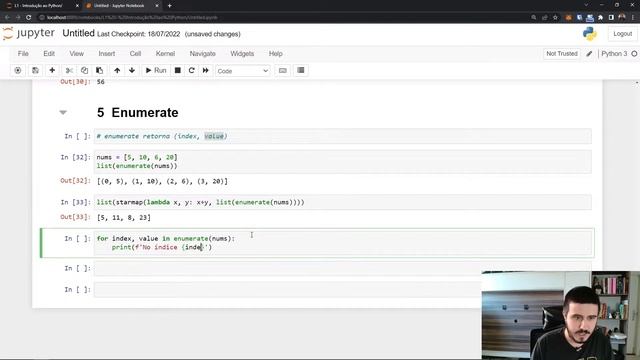Collapse the 5 Enumerate section heading
The height and width of the screenshot is (360, 640).
tap(63, 112)
